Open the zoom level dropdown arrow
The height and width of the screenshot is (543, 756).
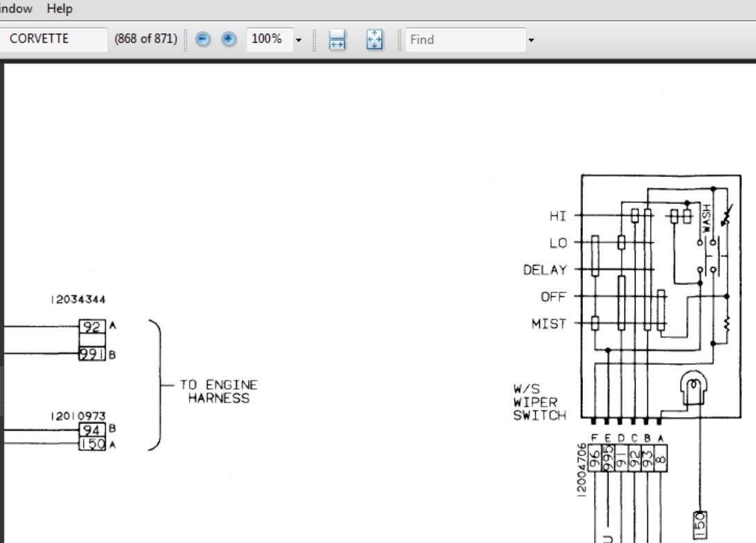pos(298,40)
